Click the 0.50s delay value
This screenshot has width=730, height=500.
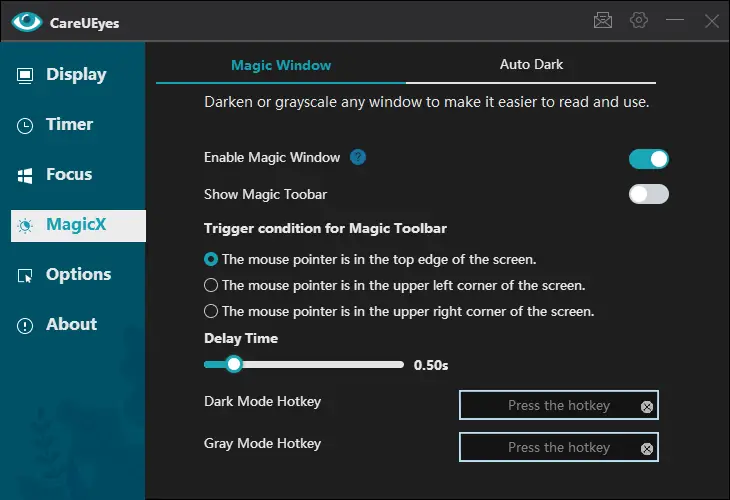(431, 365)
